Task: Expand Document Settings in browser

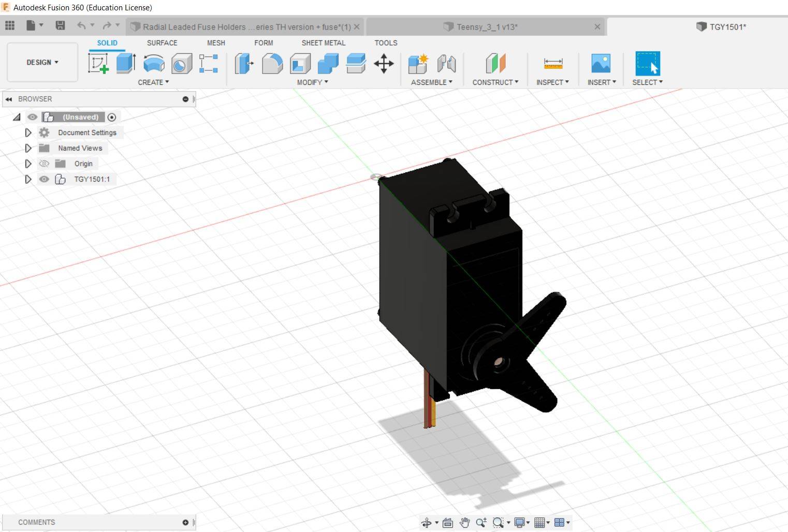Action: coord(28,132)
